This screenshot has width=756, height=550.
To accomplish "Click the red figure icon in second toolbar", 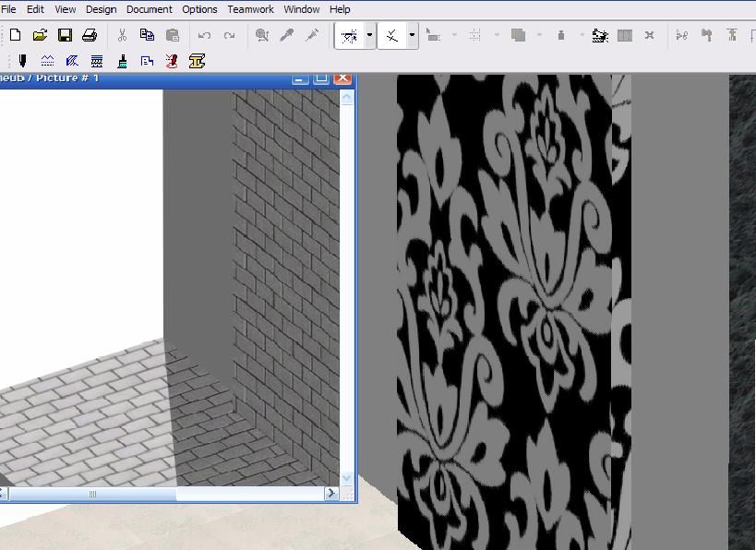I will (172, 61).
